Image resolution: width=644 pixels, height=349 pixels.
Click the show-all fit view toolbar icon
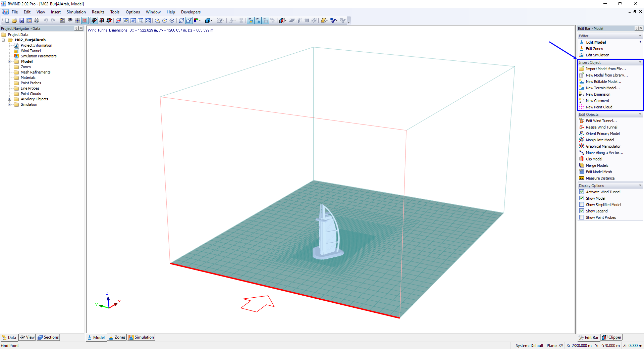coord(148,20)
